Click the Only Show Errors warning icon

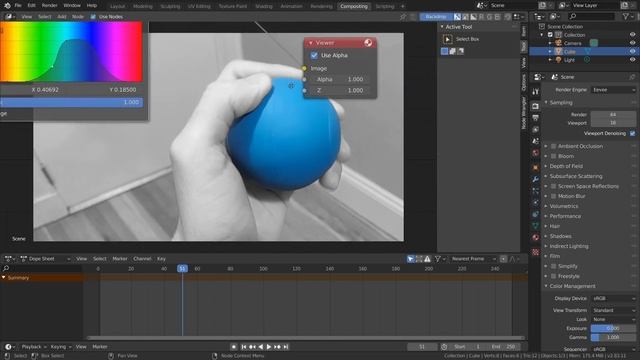(427, 259)
